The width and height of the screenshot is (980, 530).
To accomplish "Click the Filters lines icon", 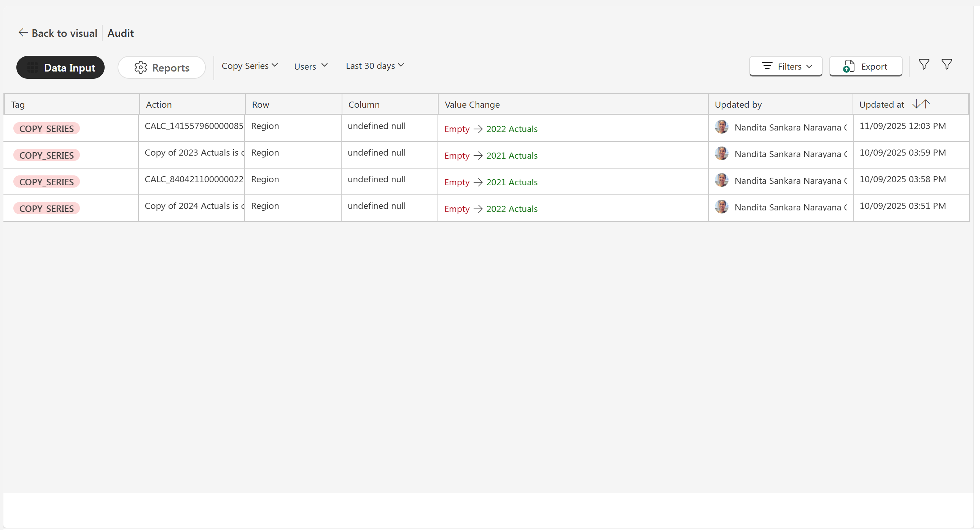I will (767, 66).
